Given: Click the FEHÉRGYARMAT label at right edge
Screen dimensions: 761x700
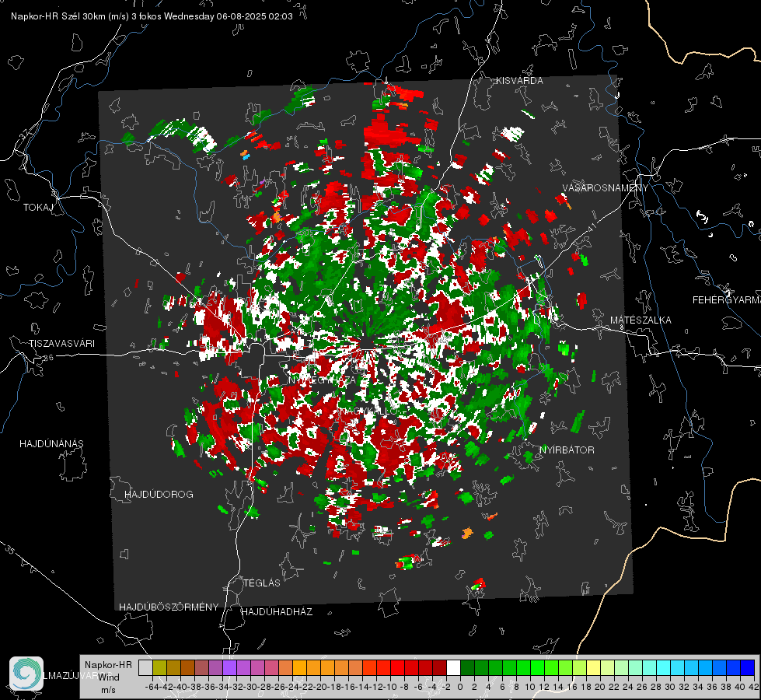Looking at the screenshot, I should click(726, 300).
